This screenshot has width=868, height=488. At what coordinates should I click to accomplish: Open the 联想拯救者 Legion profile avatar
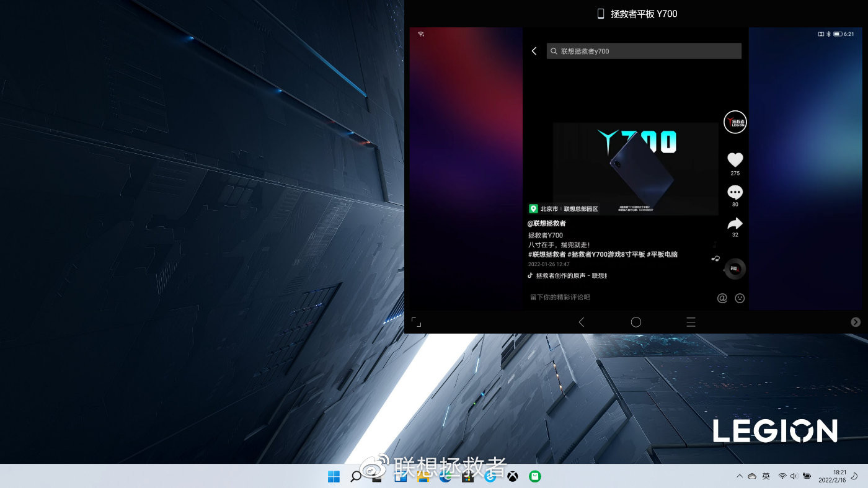click(735, 122)
